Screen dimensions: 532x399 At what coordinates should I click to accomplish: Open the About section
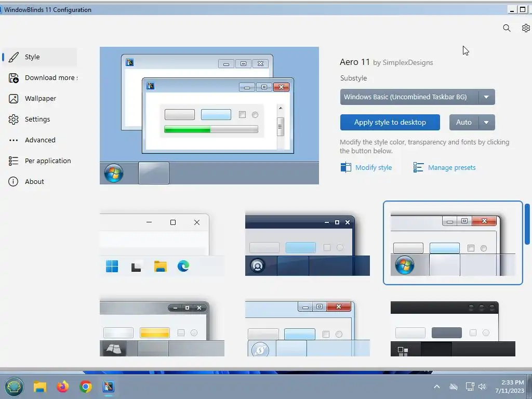click(x=39, y=181)
